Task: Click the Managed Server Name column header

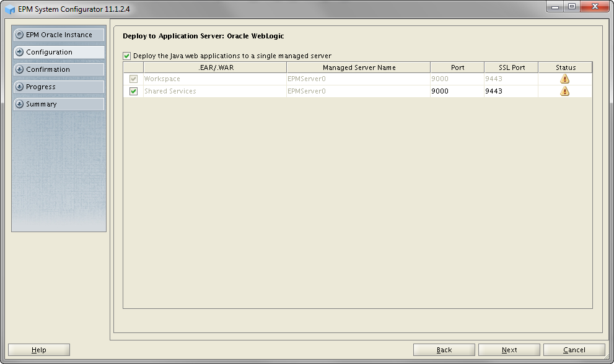Action: (x=359, y=67)
